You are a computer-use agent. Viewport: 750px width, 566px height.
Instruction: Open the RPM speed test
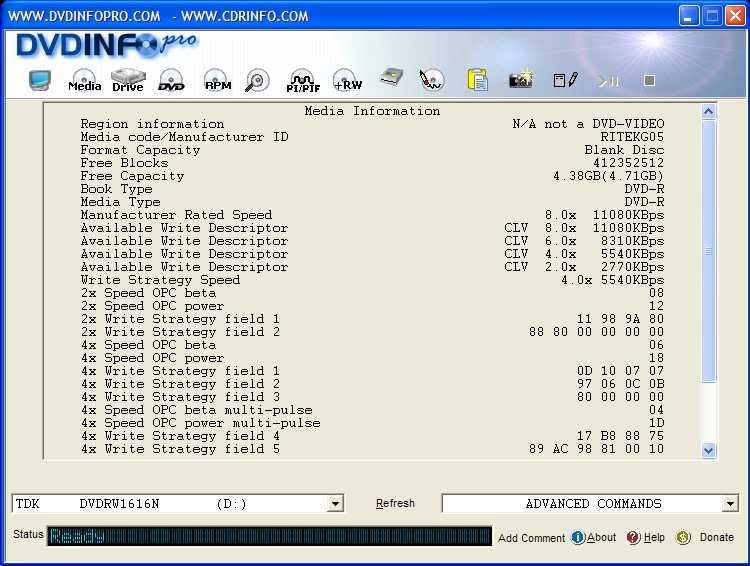pos(218,80)
